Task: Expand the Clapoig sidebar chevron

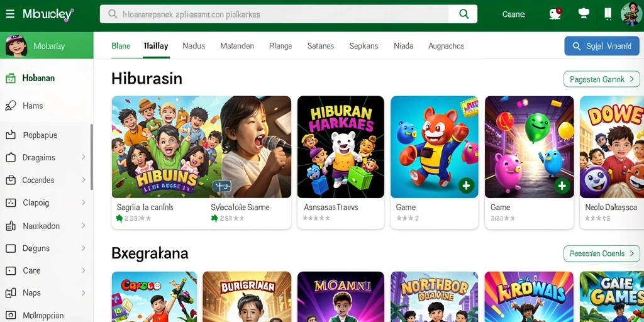Action: 84,203
